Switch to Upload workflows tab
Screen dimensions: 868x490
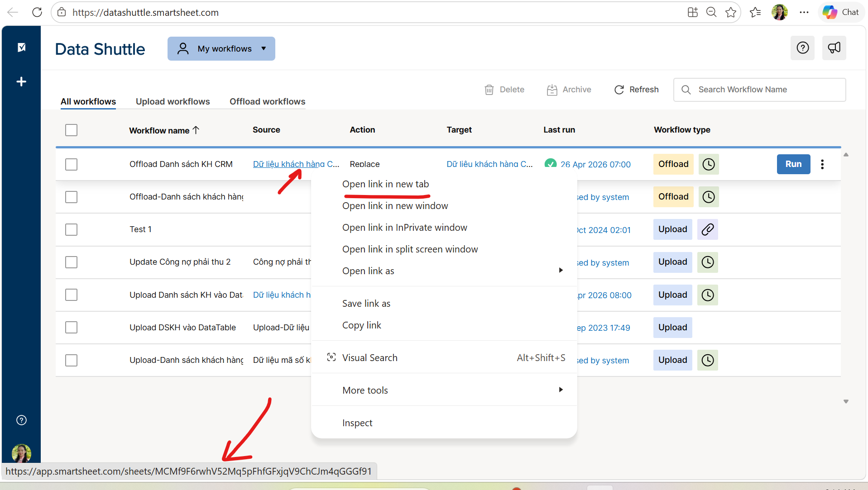tap(173, 101)
